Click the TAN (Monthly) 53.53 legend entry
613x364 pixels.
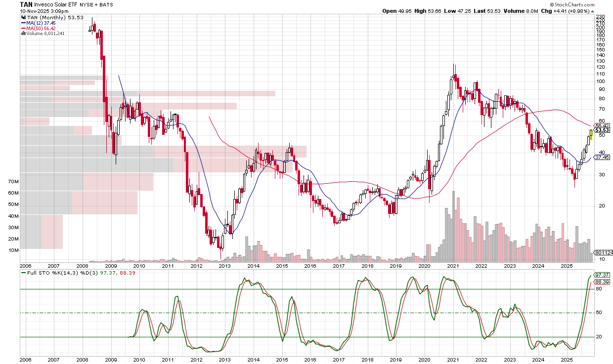(x=55, y=17)
